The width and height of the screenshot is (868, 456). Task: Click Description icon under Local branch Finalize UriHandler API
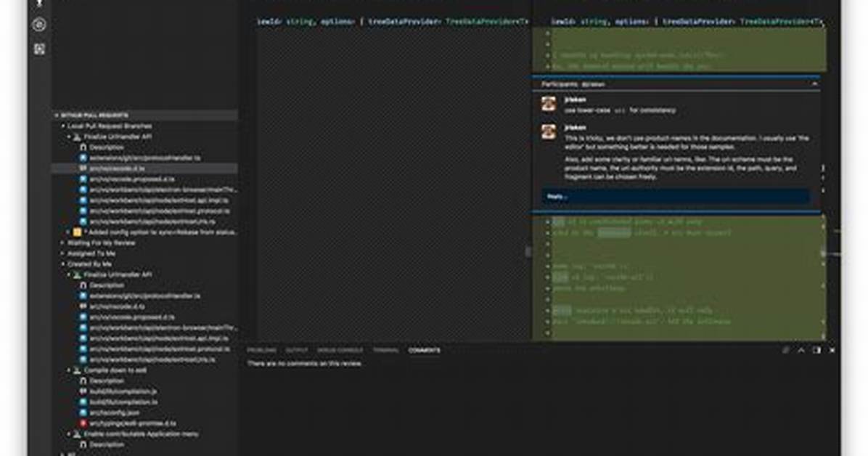(83, 147)
